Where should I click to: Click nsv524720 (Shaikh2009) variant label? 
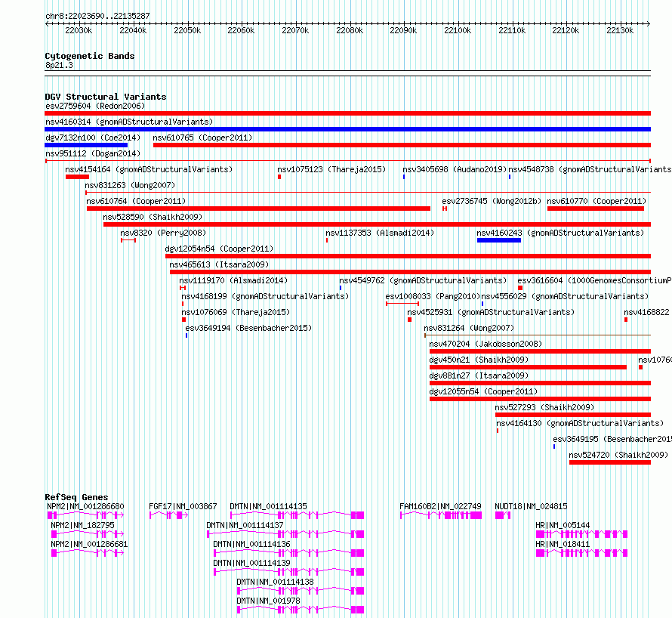(618, 455)
